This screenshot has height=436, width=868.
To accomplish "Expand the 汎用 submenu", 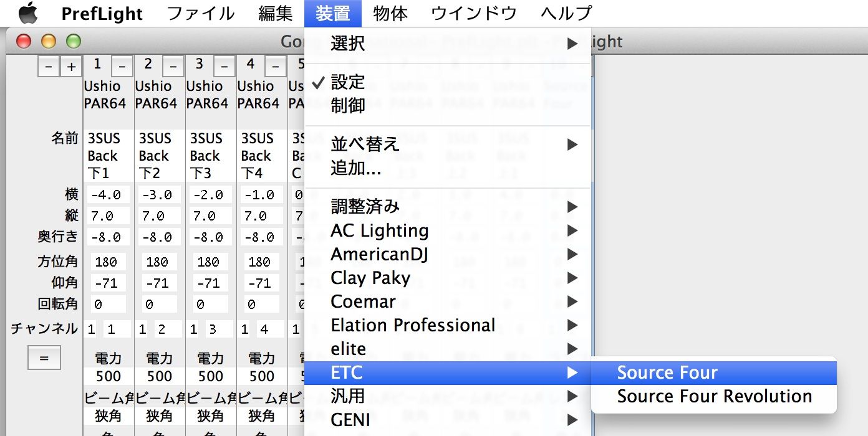I will [448, 396].
